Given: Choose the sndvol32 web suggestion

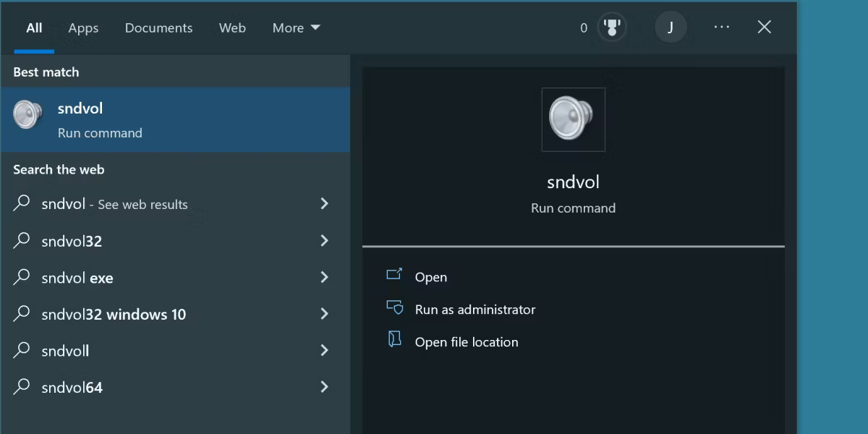Looking at the screenshot, I should [175, 241].
